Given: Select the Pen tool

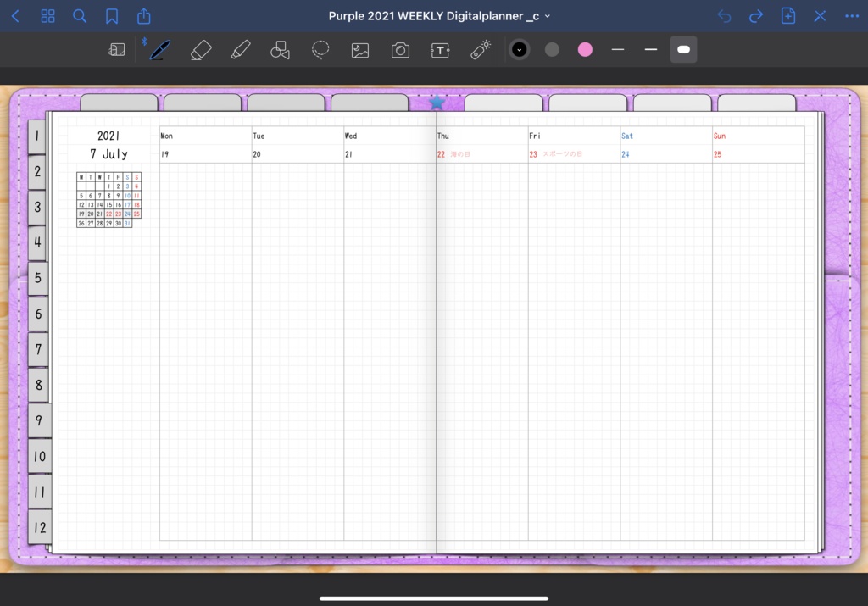Looking at the screenshot, I should (160, 50).
